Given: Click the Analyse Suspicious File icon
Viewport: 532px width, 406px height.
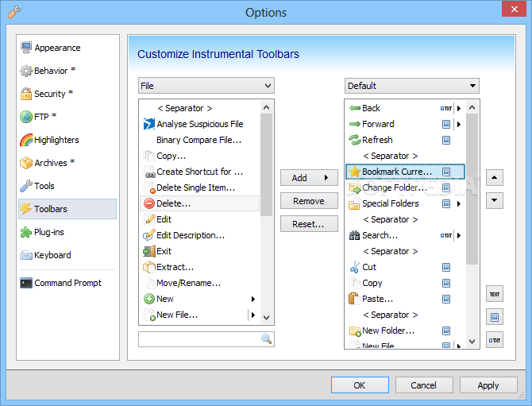Looking at the screenshot, I should 149,124.
